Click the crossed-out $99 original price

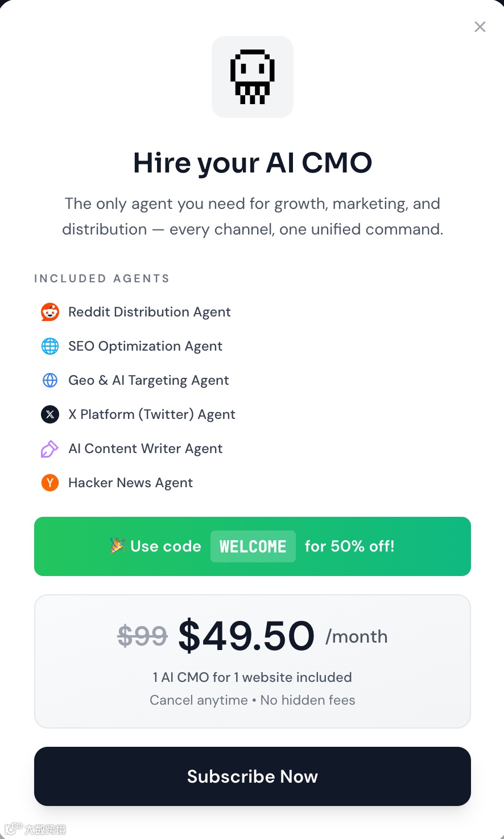pos(142,636)
